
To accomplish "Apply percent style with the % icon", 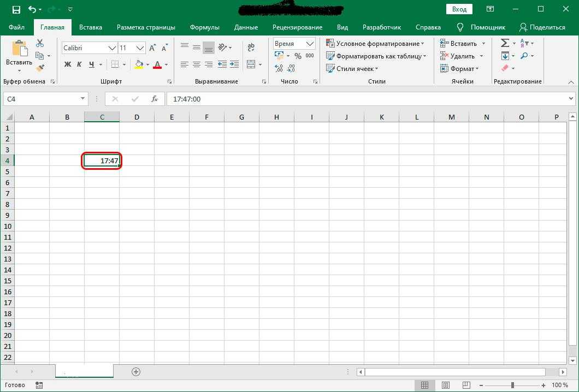I will (298, 56).
